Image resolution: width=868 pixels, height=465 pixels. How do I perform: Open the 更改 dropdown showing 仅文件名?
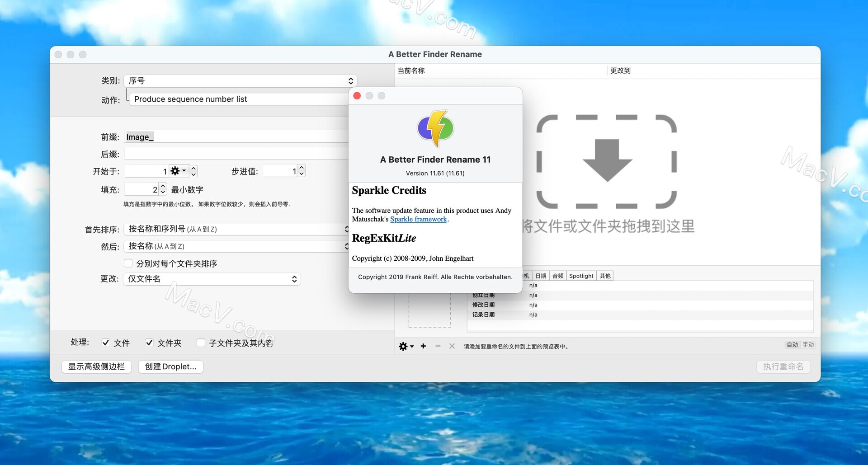(212, 279)
